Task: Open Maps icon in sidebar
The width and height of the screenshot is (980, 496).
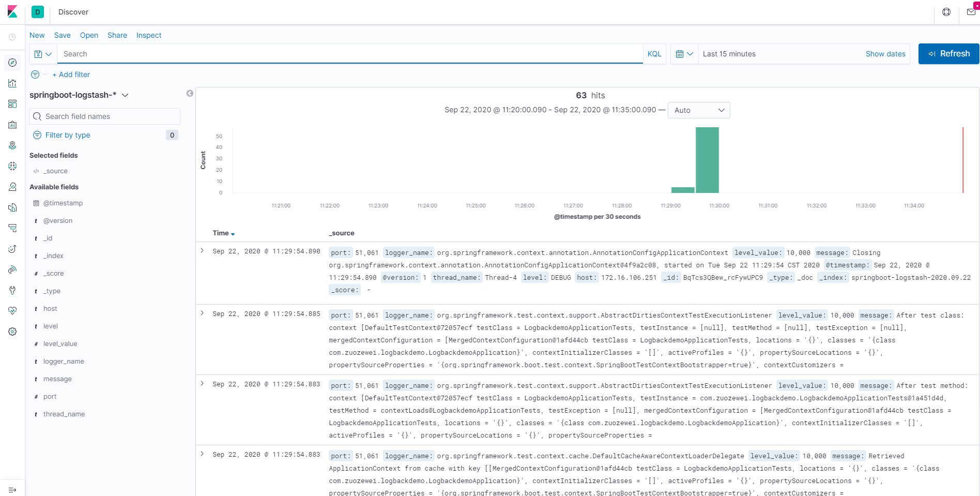Action: click(12, 145)
